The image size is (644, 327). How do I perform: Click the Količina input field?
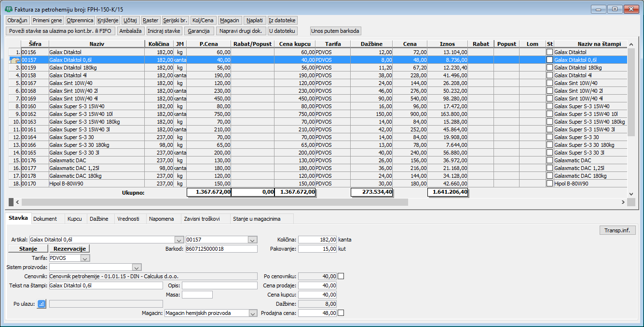pos(317,240)
